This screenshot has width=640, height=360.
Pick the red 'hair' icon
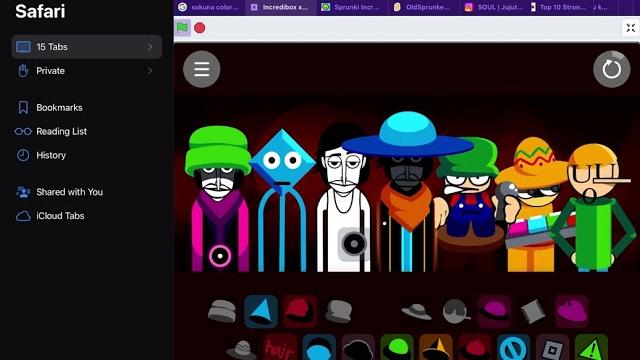(x=280, y=347)
